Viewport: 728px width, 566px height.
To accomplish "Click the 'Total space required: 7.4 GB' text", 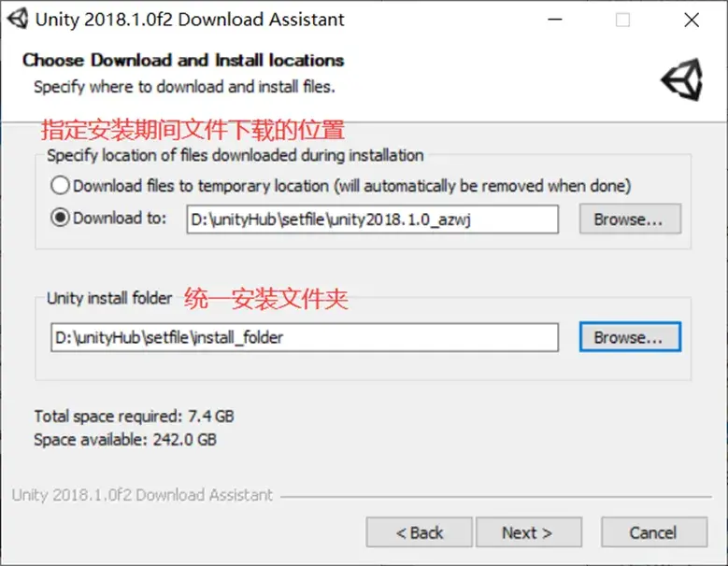I will 135,417.
